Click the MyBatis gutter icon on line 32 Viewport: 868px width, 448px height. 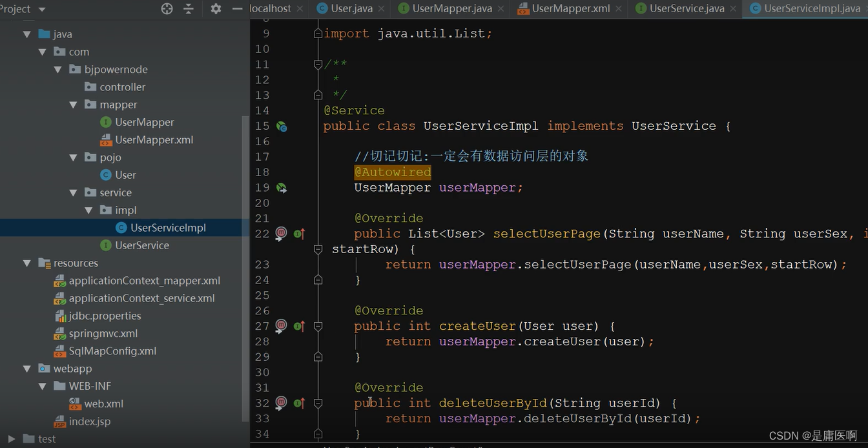(281, 403)
